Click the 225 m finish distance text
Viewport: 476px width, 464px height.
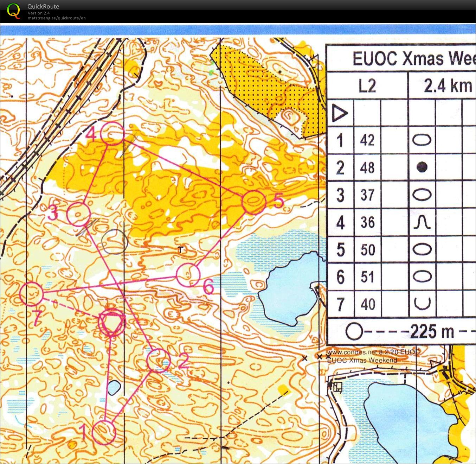[432, 331]
